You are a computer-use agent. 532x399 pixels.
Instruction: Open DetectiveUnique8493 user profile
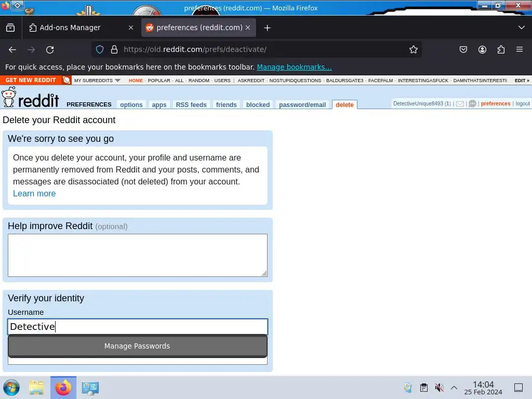pos(418,103)
